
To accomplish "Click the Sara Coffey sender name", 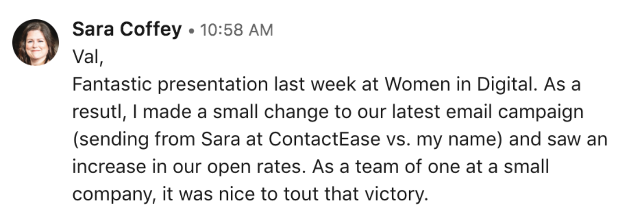I will click(127, 30).
